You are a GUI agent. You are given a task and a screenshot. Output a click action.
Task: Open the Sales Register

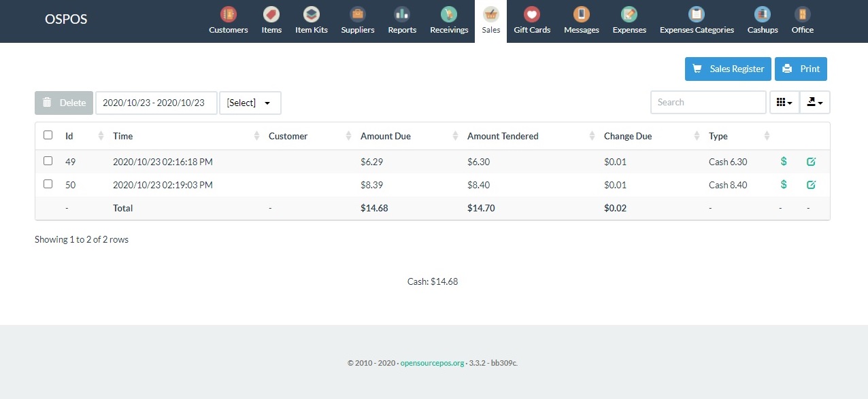(x=727, y=69)
